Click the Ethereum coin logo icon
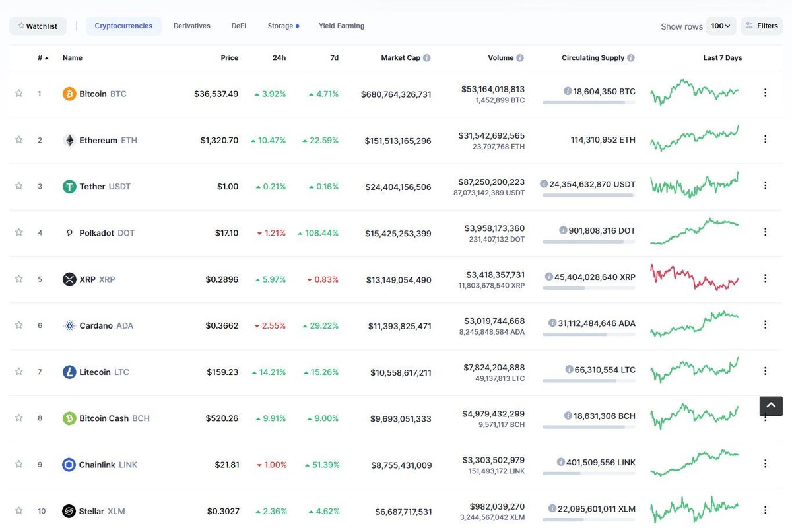 69,139
